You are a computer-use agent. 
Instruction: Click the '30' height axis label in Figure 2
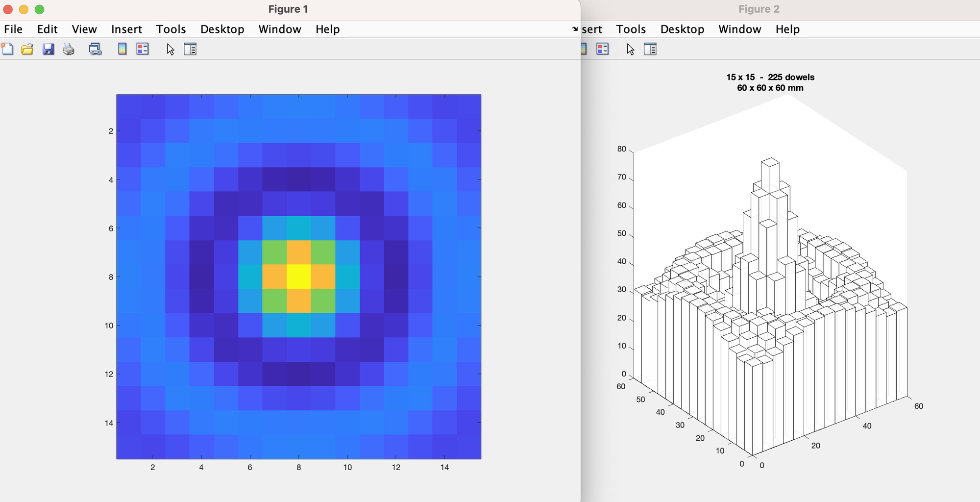622,290
